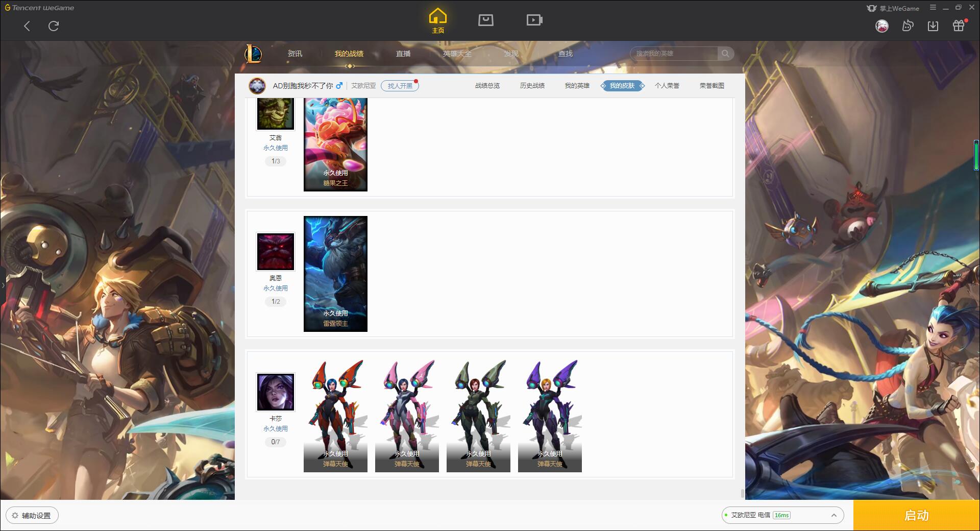Open the 我的战绩 tab

[x=349, y=54]
